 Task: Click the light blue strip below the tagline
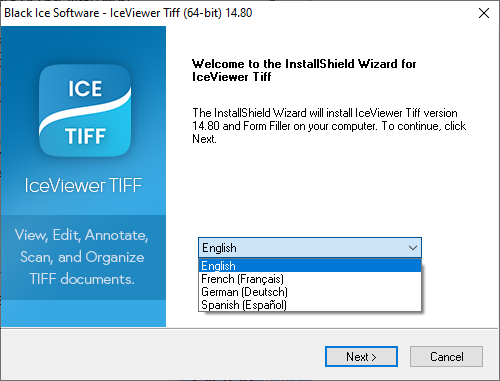(83, 313)
